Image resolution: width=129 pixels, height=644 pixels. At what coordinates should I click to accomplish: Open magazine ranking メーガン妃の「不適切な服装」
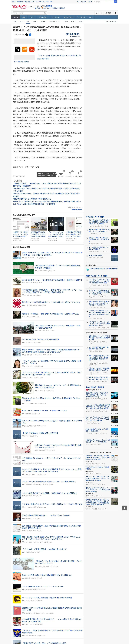99,292
